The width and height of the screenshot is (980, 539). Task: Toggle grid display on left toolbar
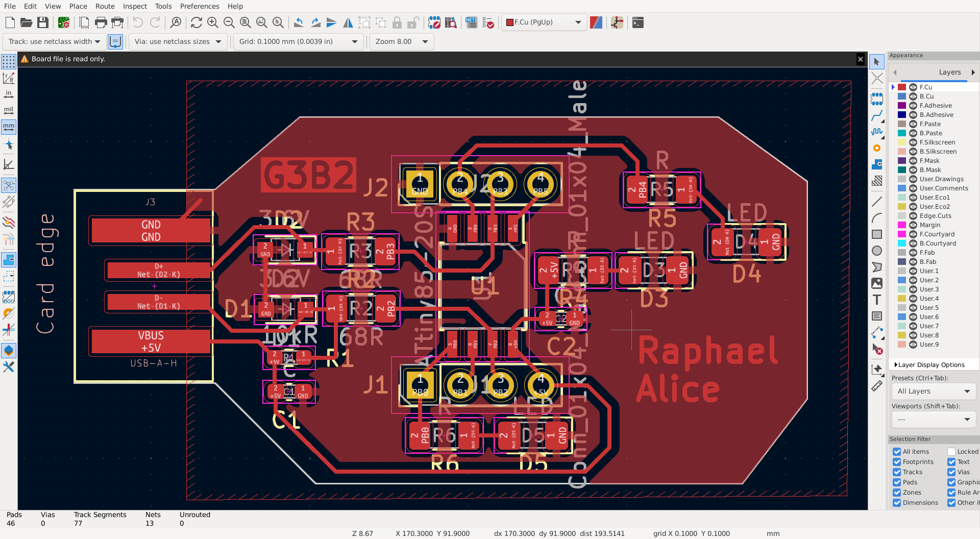tap(9, 62)
